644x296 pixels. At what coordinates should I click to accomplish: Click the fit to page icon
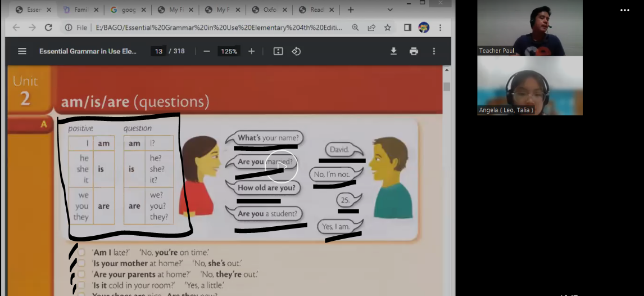[278, 51]
